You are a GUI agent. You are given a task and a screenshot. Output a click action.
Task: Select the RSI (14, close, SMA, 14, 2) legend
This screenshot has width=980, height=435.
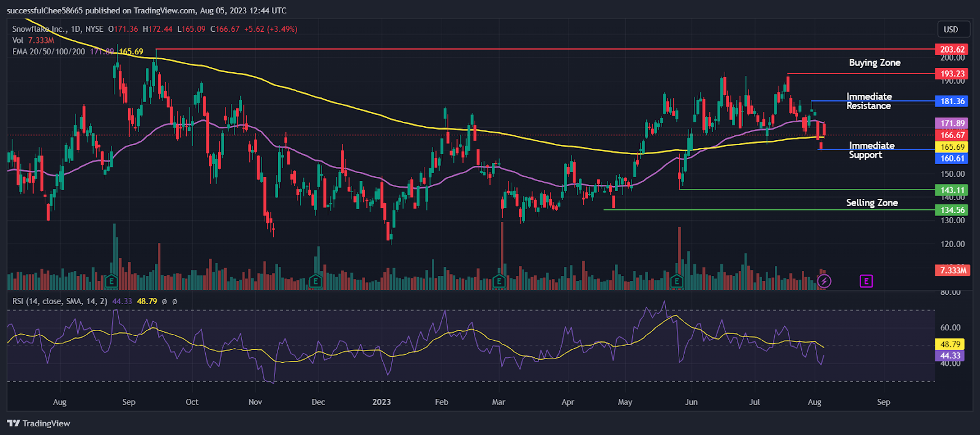point(60,301)
